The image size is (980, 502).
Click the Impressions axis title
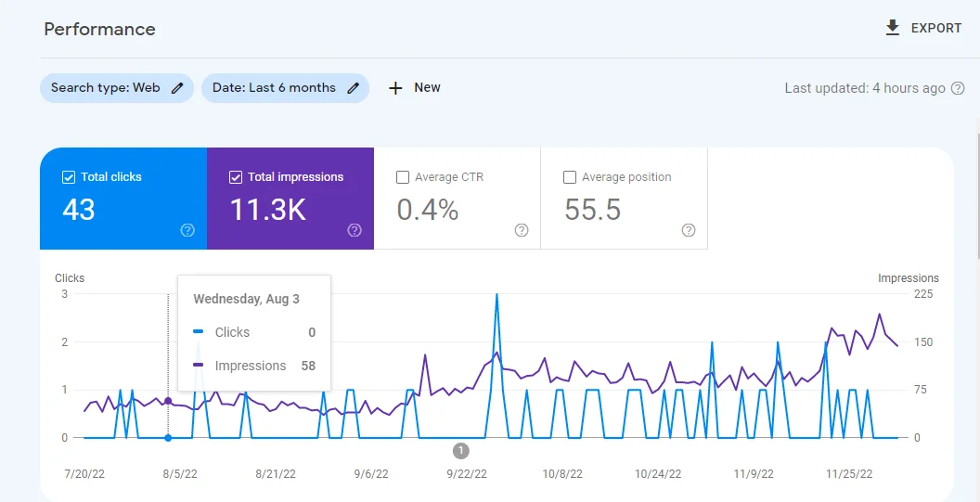(x=909, y=278)
